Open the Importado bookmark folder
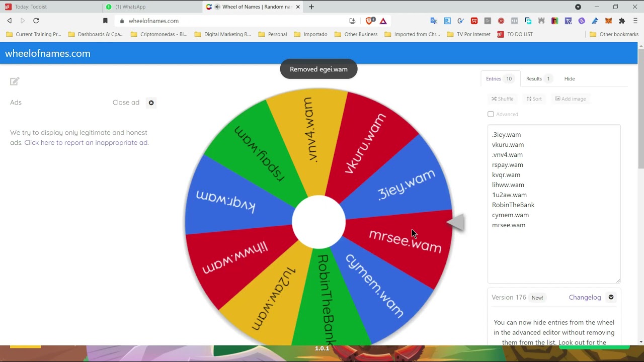The width and height of the screenshot is (644, 362). [x=310, y=34]
